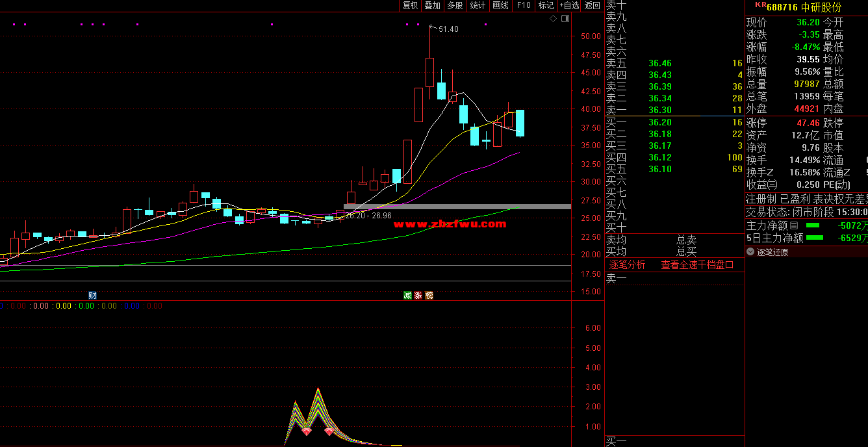The image size is (868, 447).
Task: Click the grey gap band on chart
Action: [457, 207]
